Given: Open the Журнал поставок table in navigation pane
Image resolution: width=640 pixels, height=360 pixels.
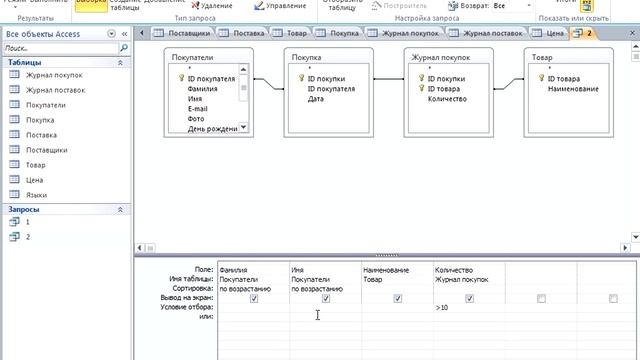Looking at the screenshot, I should [56, 90].
